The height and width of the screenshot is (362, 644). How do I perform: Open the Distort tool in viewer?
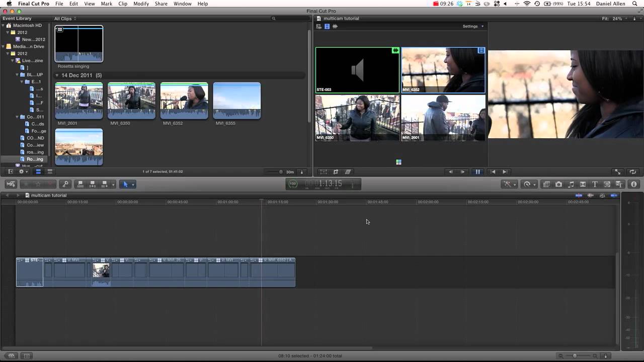348,171
